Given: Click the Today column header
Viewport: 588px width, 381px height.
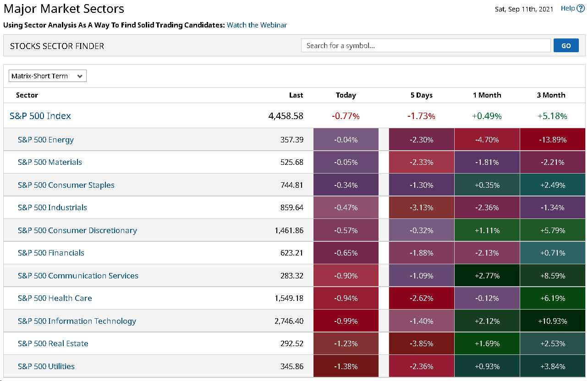Looking at the screenshot, I should 346,95.
